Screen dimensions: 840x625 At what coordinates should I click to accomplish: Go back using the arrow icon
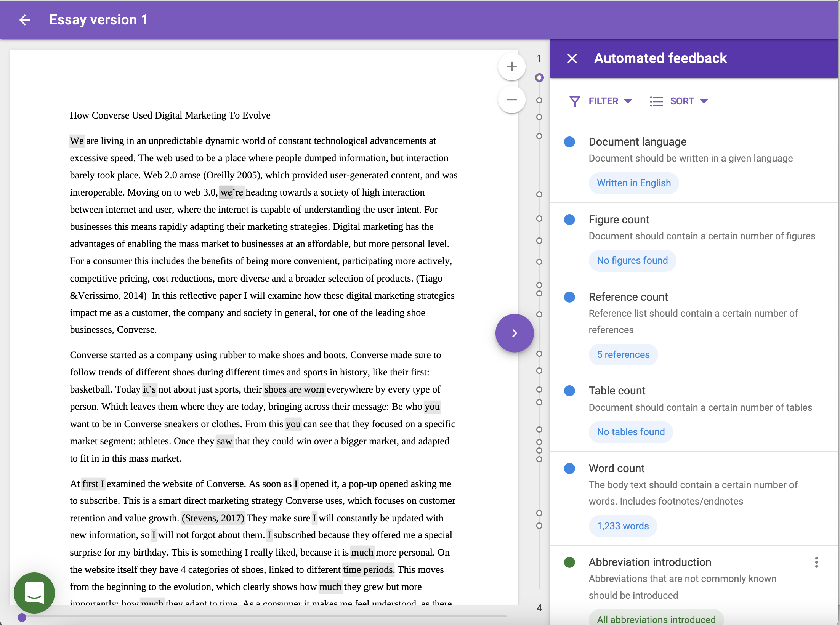tap(25, 20)
